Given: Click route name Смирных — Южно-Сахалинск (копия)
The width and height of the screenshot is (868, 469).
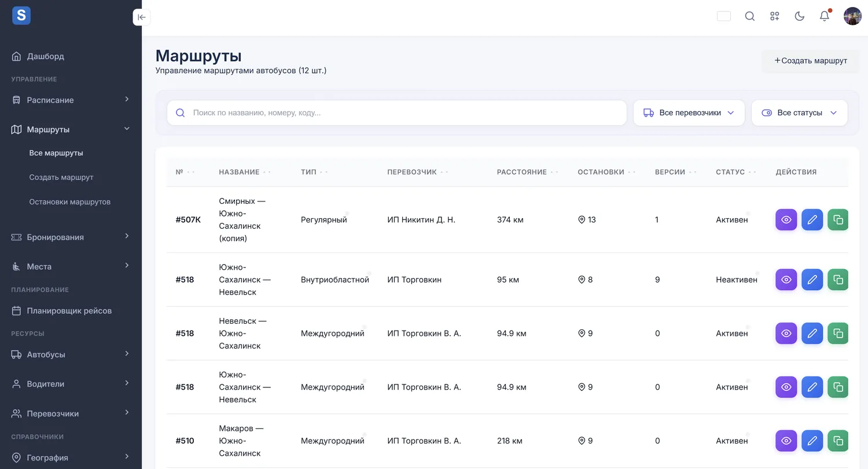Looking at the screenshot, I should pyautogui.click(x=242, y=219).
